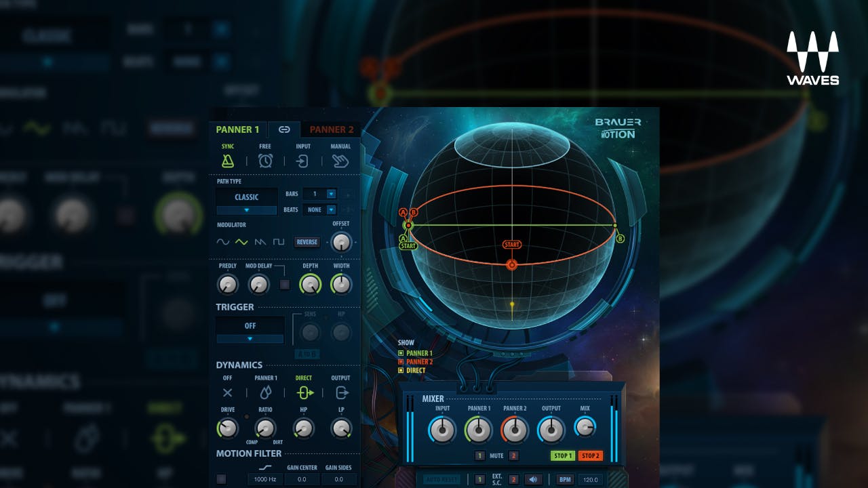Click the Waves logo
The image size is (868, 488).
coord(812,58)
